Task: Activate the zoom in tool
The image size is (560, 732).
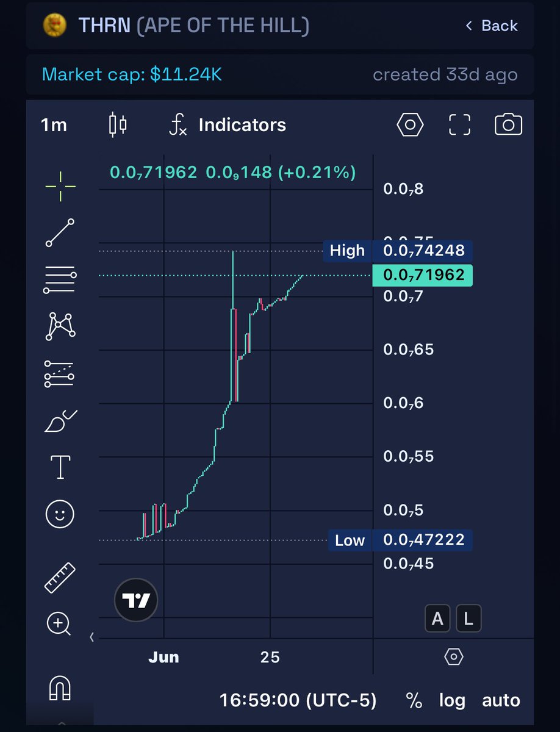Action: (59, 623)
